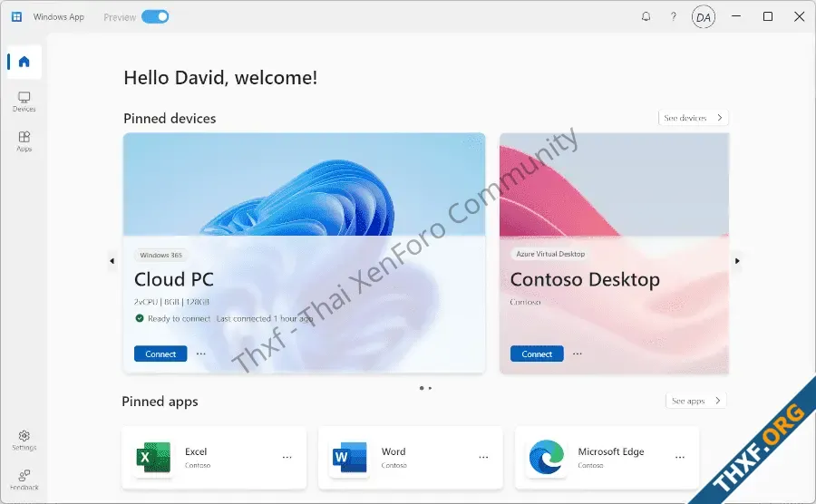Open Settings from the sidebar
816x504 pixels.
[24, 441]
